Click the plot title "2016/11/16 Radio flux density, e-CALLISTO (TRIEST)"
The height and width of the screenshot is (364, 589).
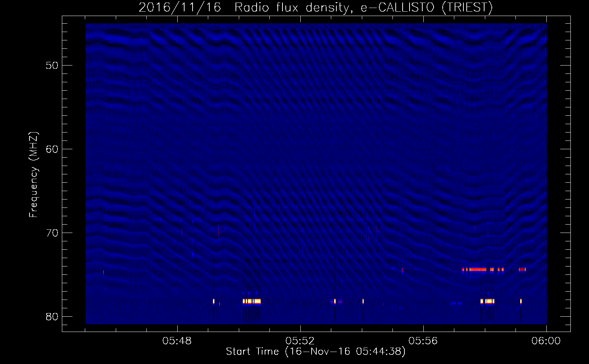[x=316, y=8]
